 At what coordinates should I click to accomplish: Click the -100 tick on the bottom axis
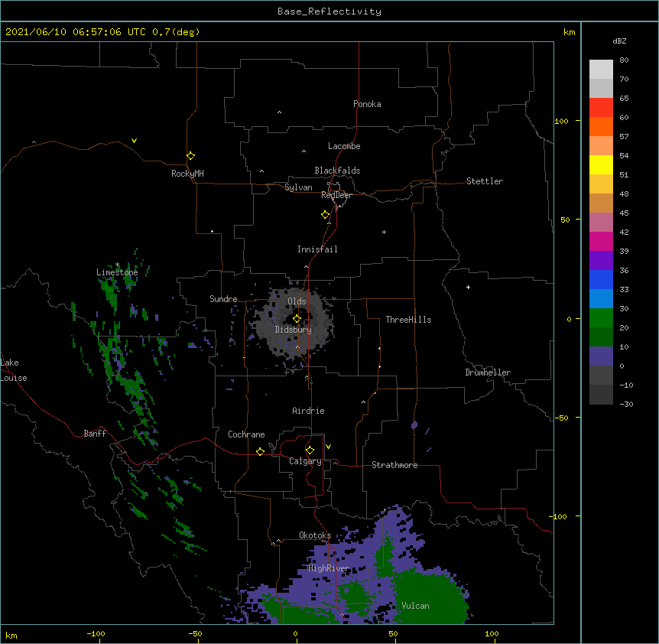[x=96, y=633]
